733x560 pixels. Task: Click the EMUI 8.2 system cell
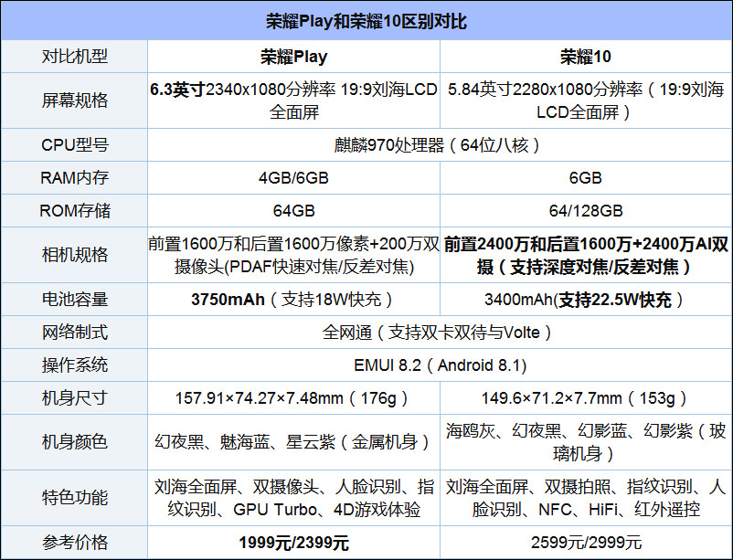pos(440,365)
